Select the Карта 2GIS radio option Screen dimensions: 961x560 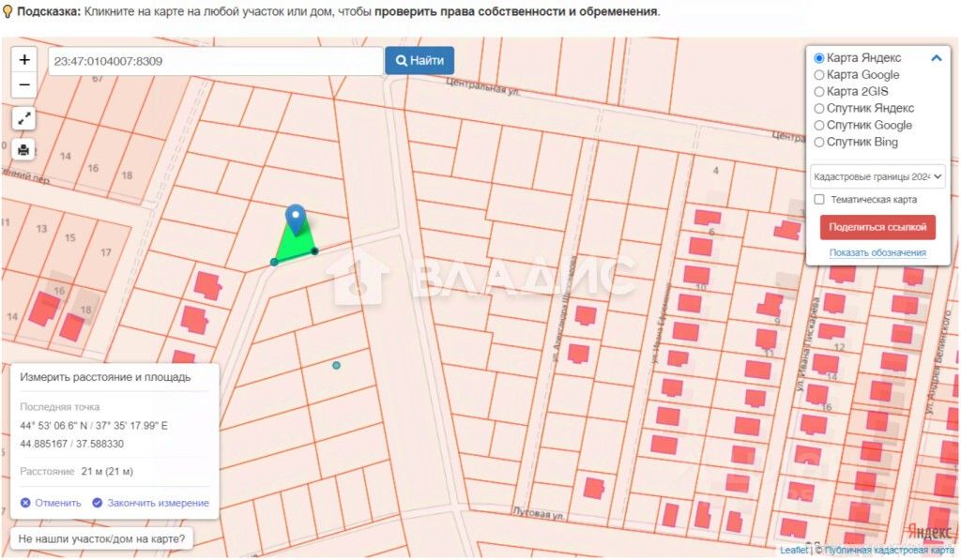coord(818,91)
